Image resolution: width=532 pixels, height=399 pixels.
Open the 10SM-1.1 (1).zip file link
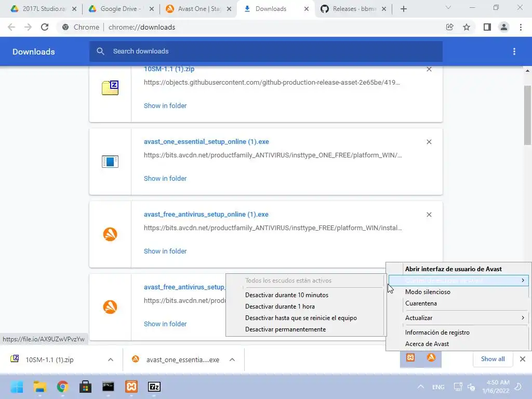point(169,69)
